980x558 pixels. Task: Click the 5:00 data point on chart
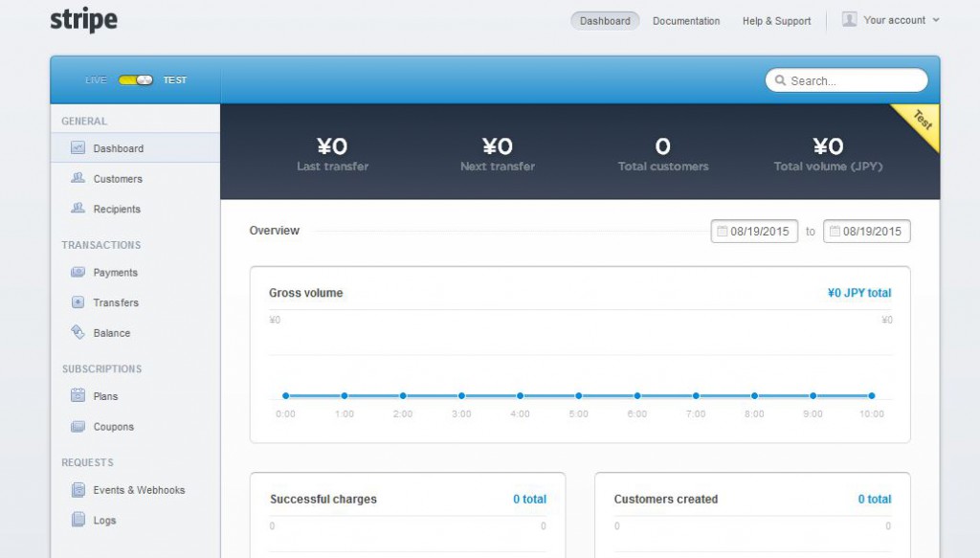click(579, 395)
